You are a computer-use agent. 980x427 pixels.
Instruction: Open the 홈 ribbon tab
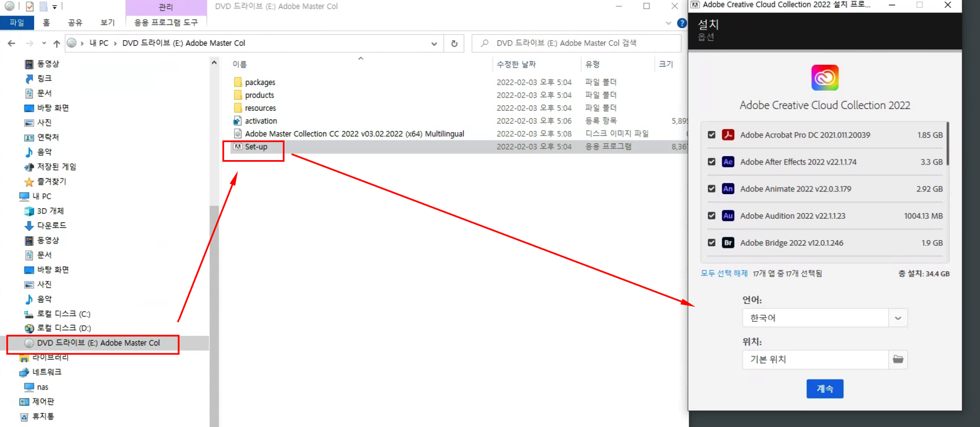pos(46,22)
